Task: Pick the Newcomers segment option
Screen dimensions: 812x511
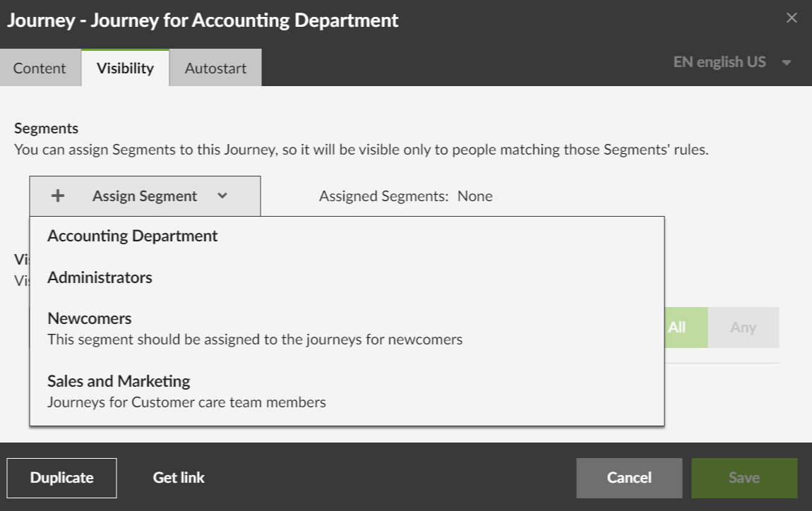Action: point(90,319)
